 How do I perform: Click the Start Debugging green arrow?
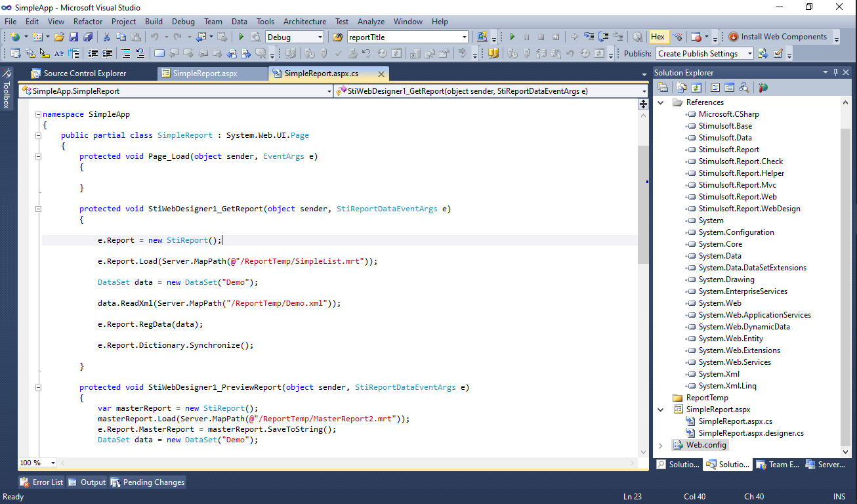(x=241, y=37)
